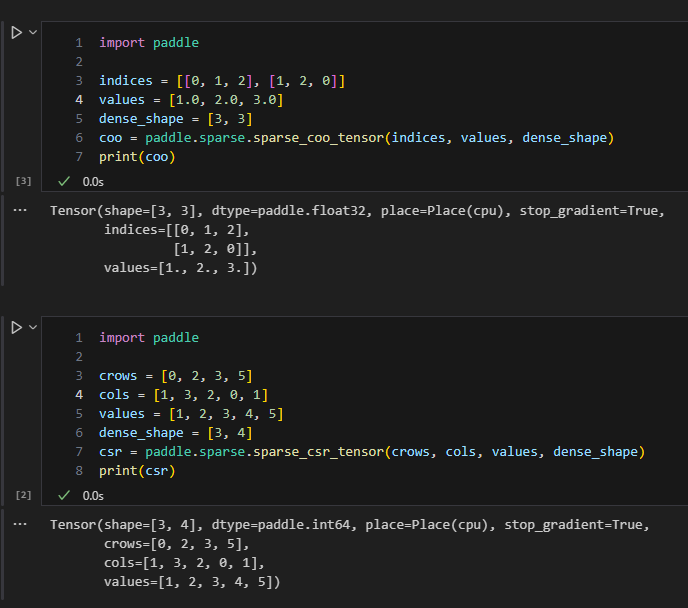688x608 pixels.
Task: Click 'values = [1, 2, 3, 4, 5]' line
Action: [191, 414]
